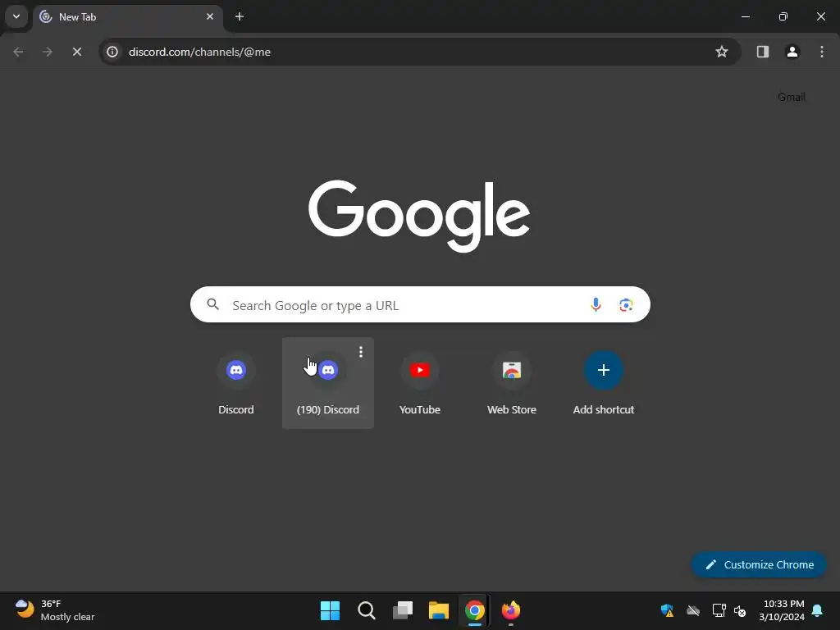The width and height of the screenshot is (840, 630).
Task: Click the Customize Chrome button
Action: (759, 564)
